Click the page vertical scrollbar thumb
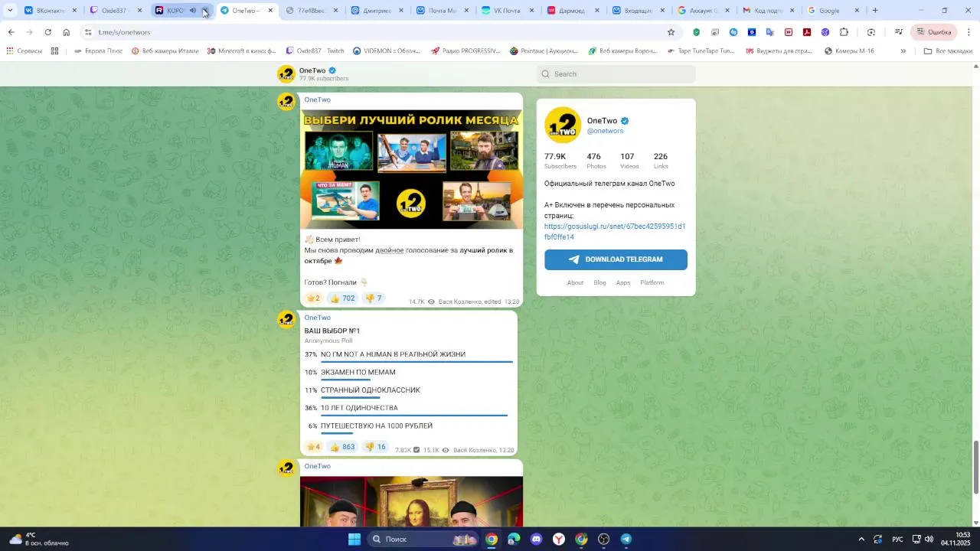This screenshot has width=980, height=551. 975,467
